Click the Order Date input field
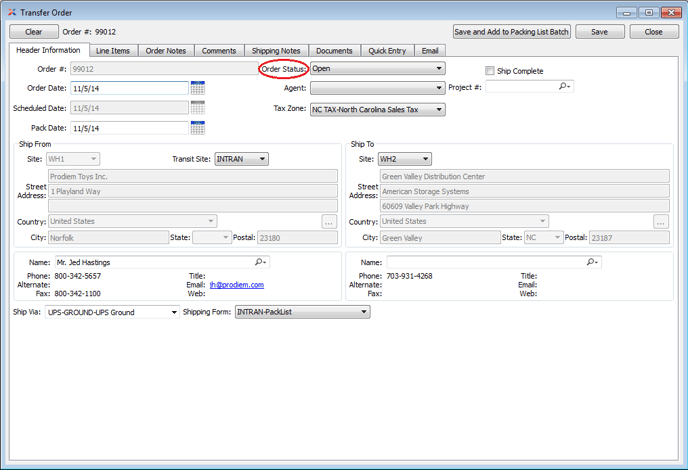This screenshot has height=470, width=688. click(127, 89)
